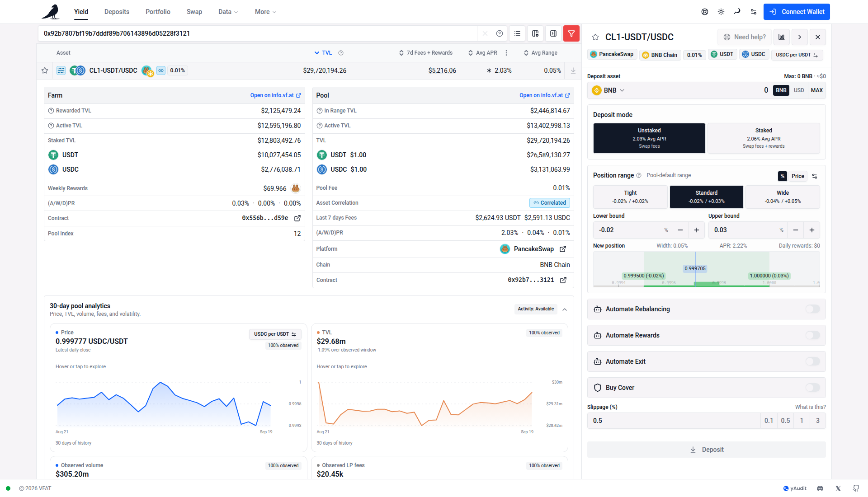Click the MAX deposit amount button

816,90
